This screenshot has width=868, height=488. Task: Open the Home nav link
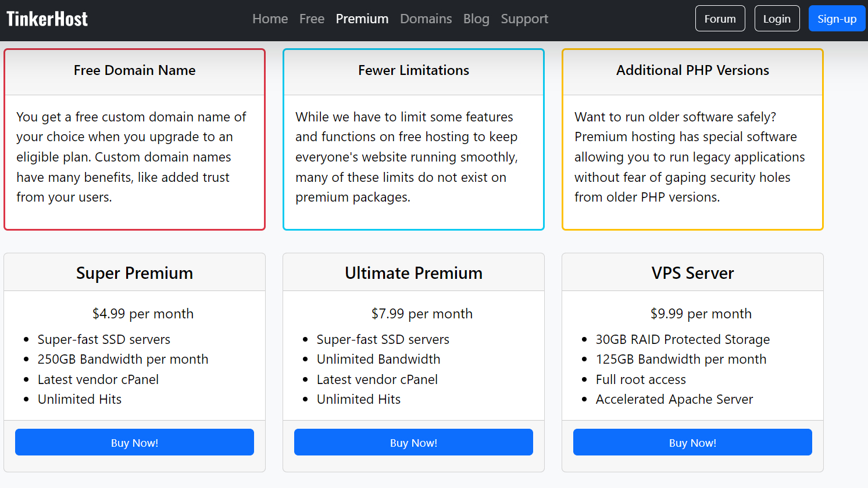270,19
